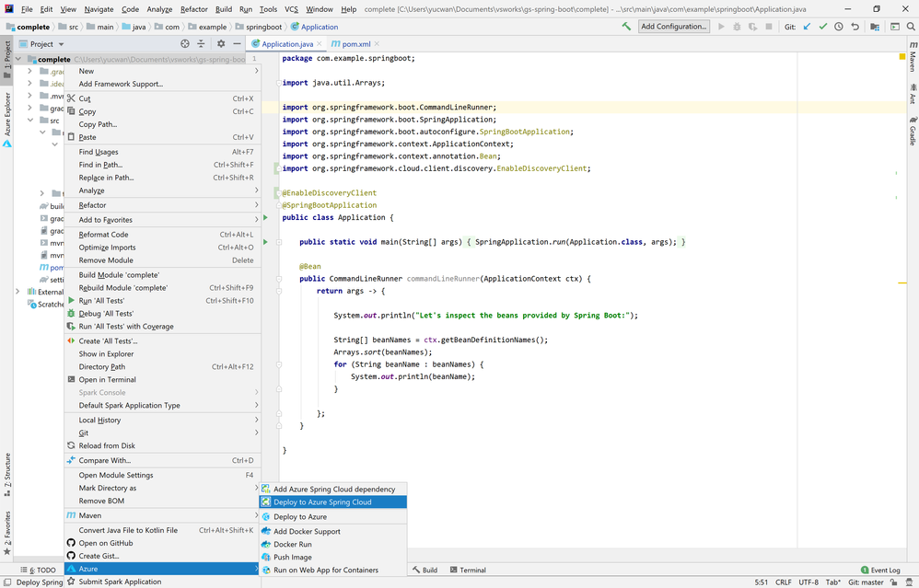The image size is (919, 588).
Task: Click the Add Configuration button
Action: click(673, 27)
